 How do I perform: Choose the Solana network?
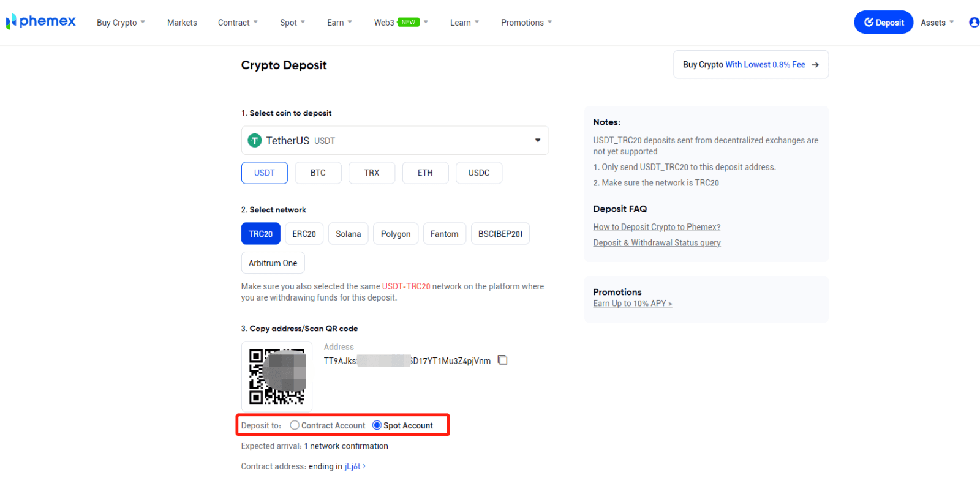pos(348,234)
